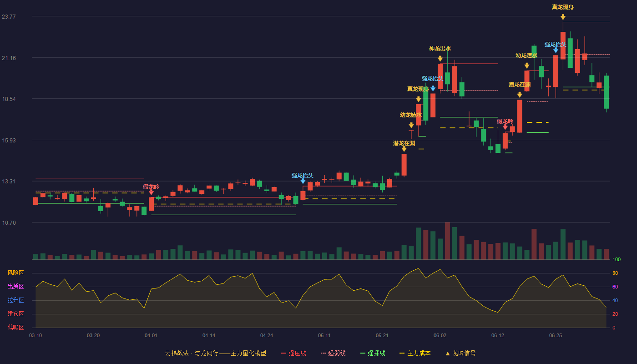The height and width of the screenshot is (364, 637).
Task: Click the 出货区 zone label
Action: click(x=15, y=287)
